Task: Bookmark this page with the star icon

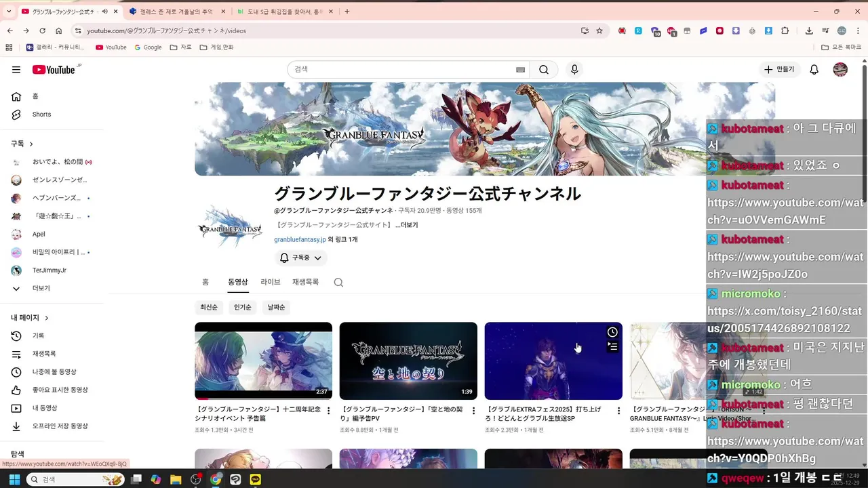Action: point(599,30)
